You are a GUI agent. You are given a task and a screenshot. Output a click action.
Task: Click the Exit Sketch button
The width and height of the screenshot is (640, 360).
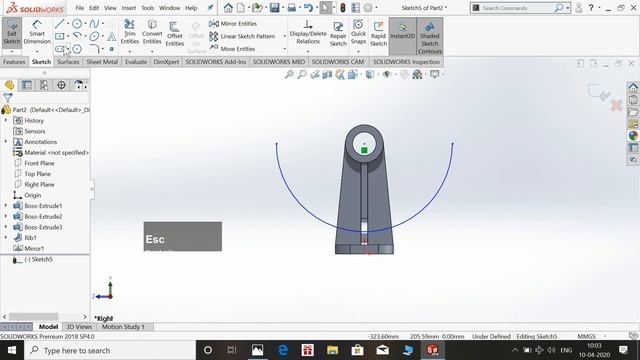(x=12, y=32)
